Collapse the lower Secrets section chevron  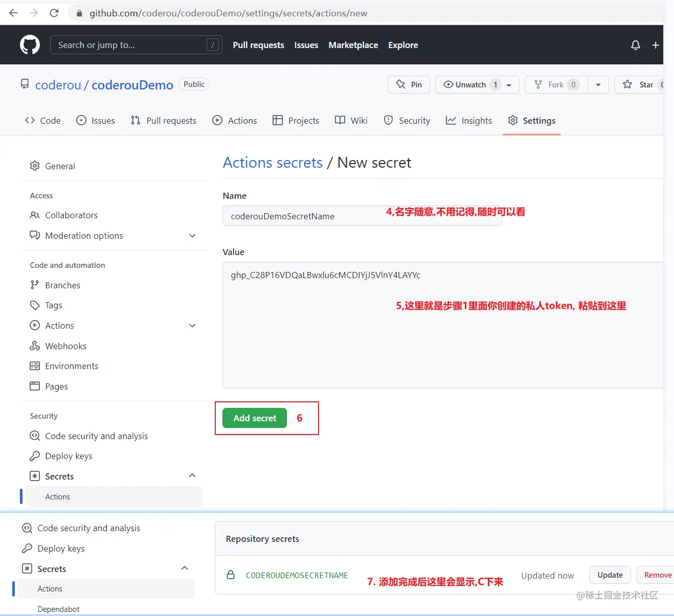[185, 568]
